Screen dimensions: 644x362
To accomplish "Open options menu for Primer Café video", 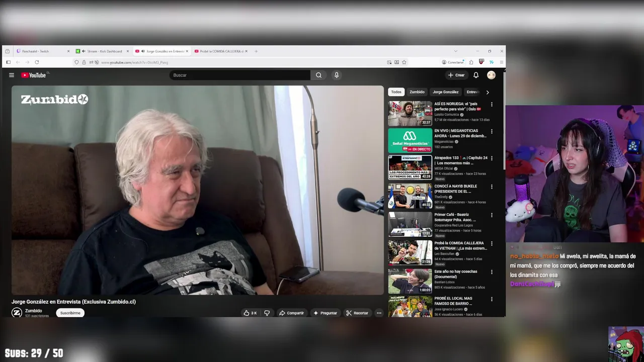I will (x=492, y=215).
